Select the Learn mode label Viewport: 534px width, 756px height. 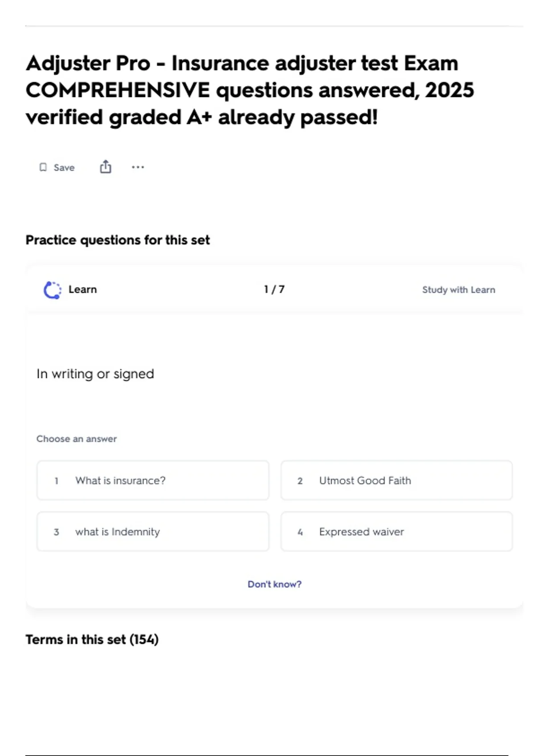83,290
